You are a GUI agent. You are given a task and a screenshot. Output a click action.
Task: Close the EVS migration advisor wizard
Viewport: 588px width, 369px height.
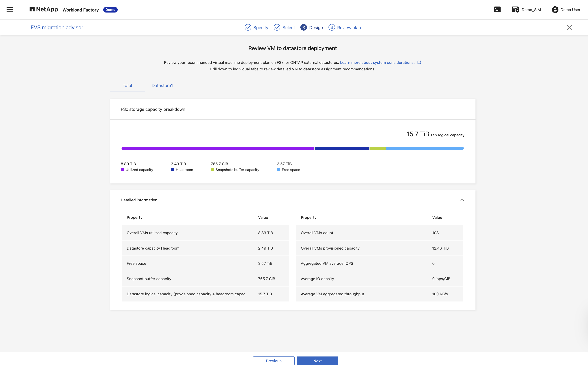click(x=569, y=27)
